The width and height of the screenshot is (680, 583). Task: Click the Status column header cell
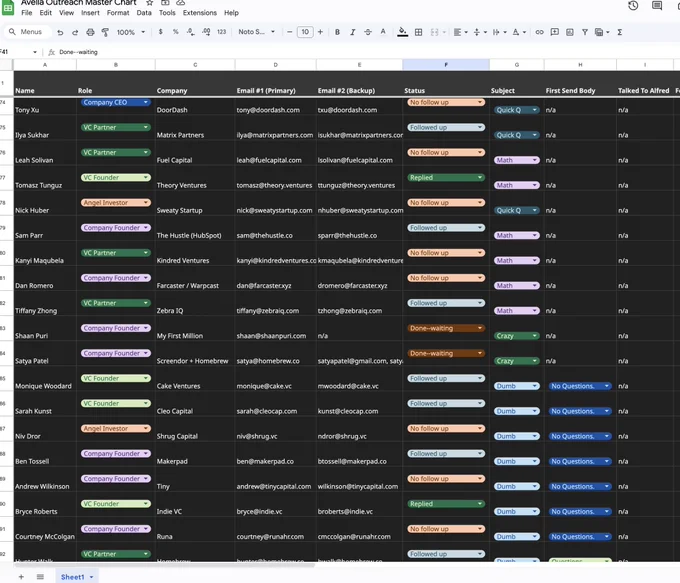tap(446, 84)
